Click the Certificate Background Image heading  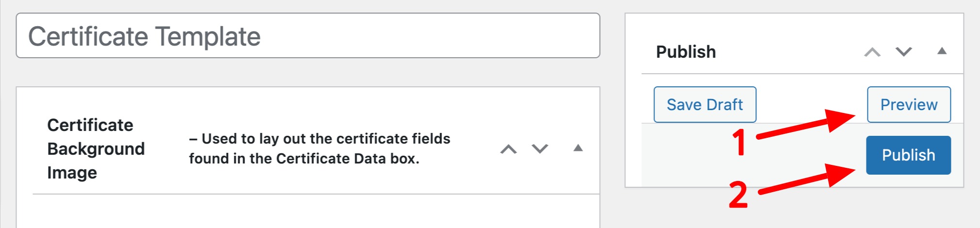96,148
